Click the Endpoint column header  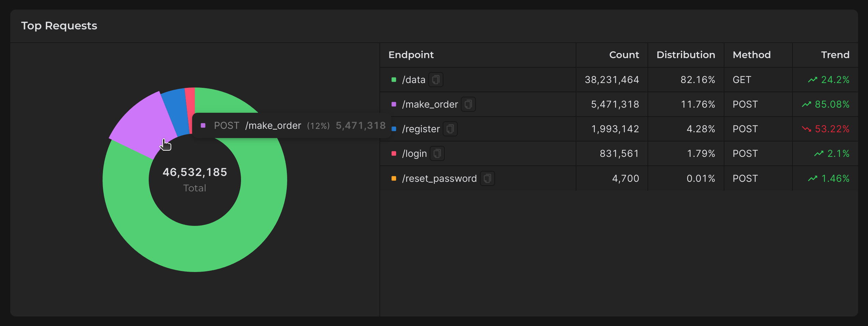coord(411,55)
